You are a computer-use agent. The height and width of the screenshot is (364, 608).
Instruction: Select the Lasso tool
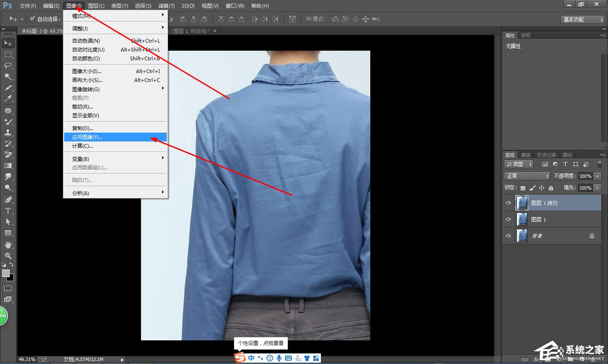(8, 65)
